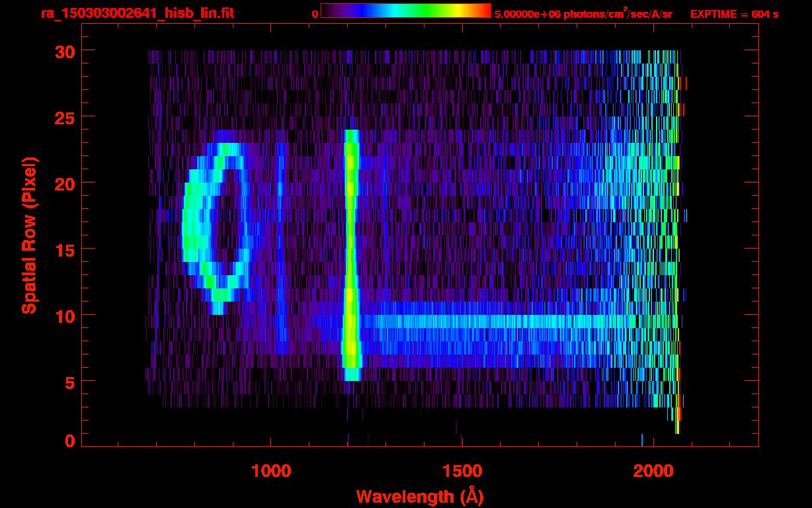Click the file name ra_150303002641_hisb_lin.fit
Viewport: 812px width, 508px height.
[x=138, y=13]
